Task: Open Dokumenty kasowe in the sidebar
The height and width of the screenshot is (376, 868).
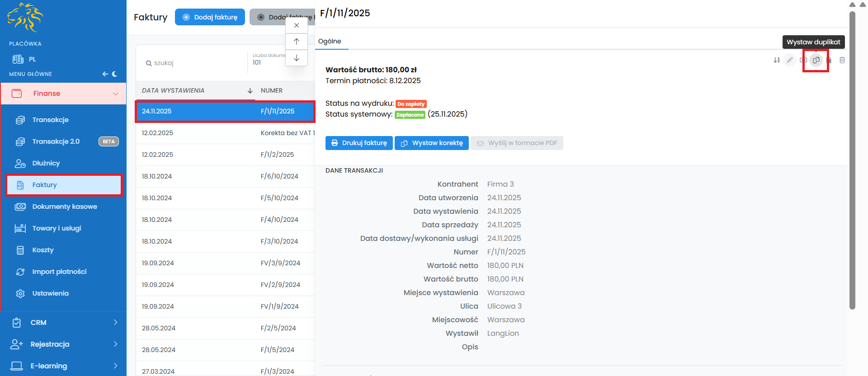Action: pos(64,207)
